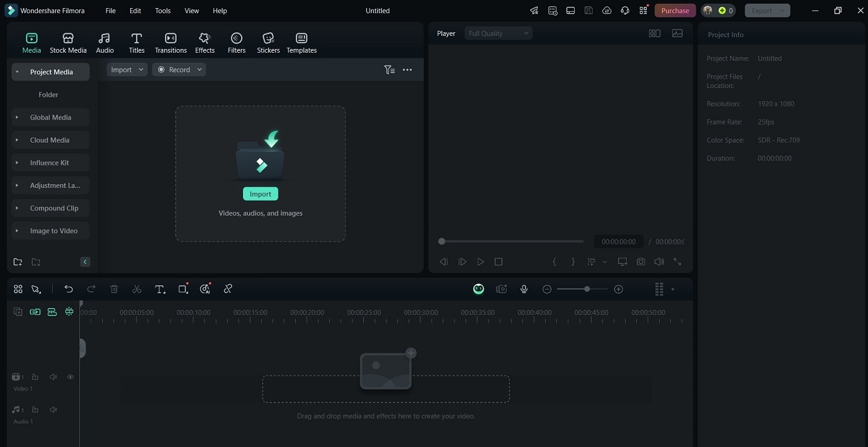The width and height of the screenshot is (868, 447).
Task: Click the media filter sort icon
Action: coord(389,70)
